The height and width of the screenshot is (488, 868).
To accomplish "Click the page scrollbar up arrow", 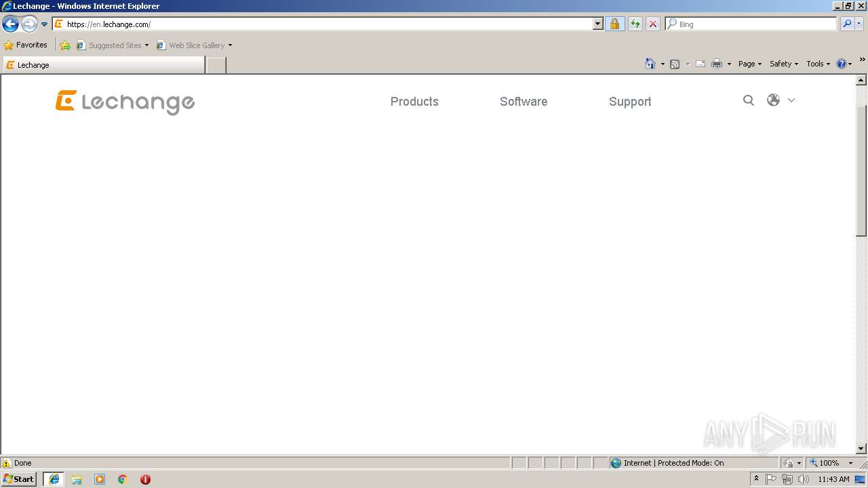I will (x=861, y=80).
